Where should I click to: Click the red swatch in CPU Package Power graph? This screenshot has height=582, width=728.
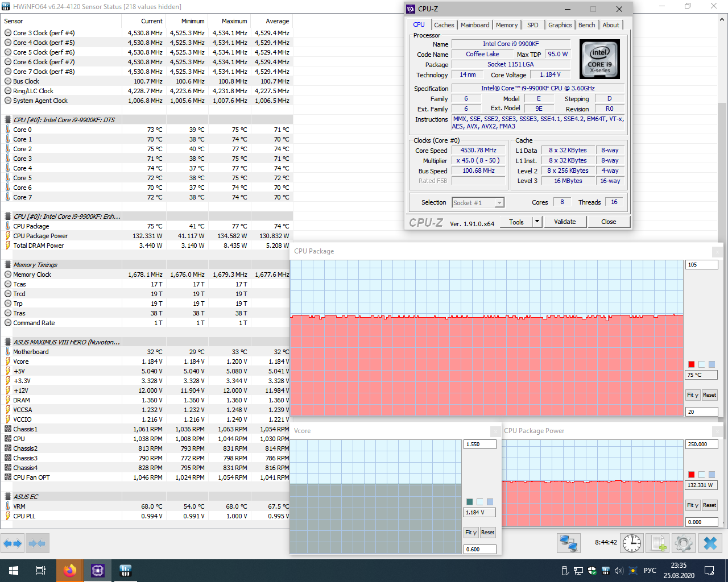pyautogui.click(x=692, y=475)
